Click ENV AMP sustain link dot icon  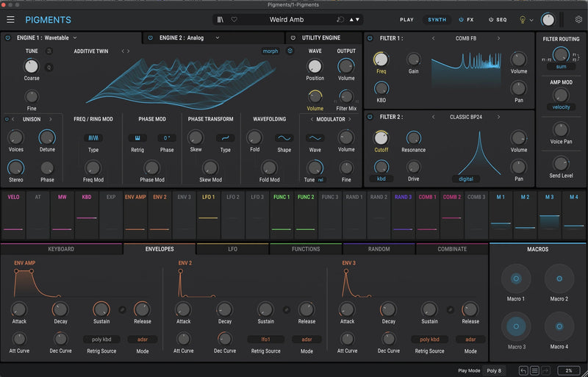click(122, 310)
